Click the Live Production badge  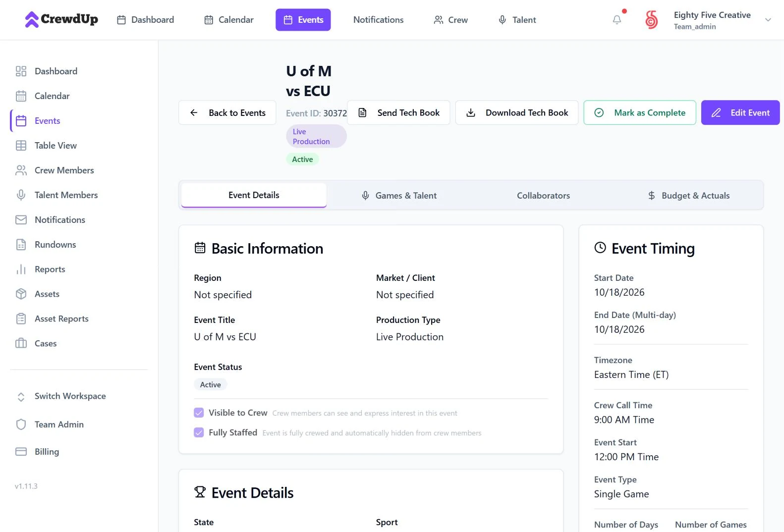316,136
